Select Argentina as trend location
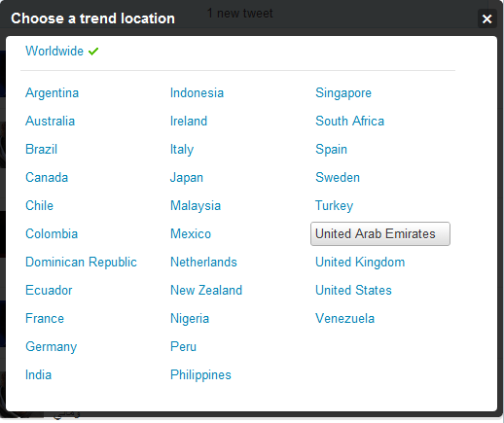Image resolution: width=504 pixels, height=423 pixels. (x=53, y=93)
